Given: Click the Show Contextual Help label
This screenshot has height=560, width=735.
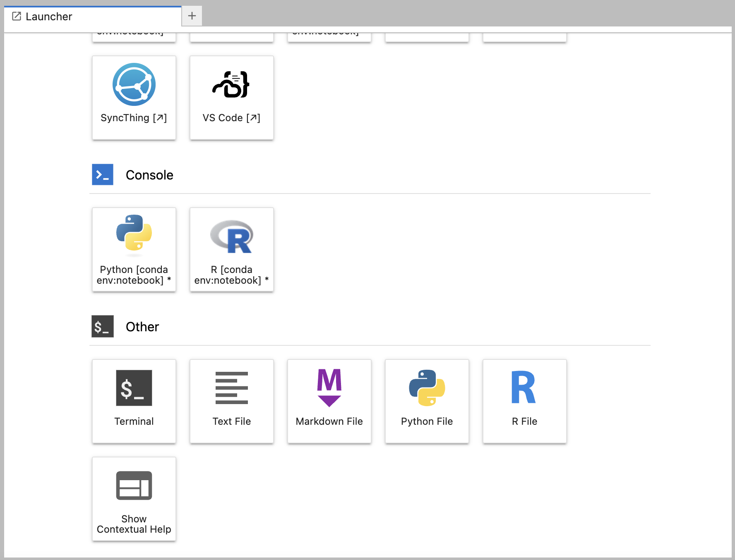Looking at the screenshot, I should 134,524.
